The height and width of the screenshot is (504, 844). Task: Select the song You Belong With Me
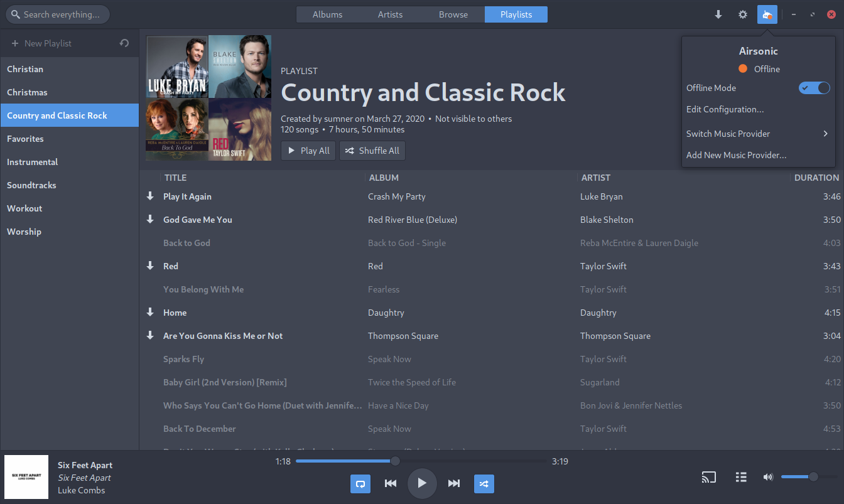(203, 289)
